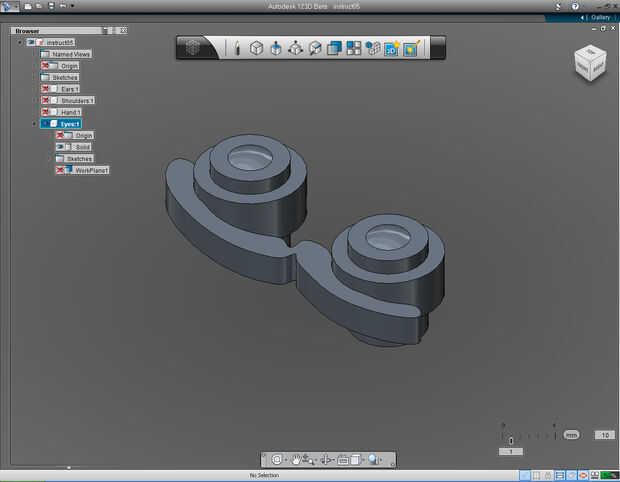The height and width of the screenshot is (482, 620).
Task: Show the WorkPlane1 item in browser
Action: 61,170
